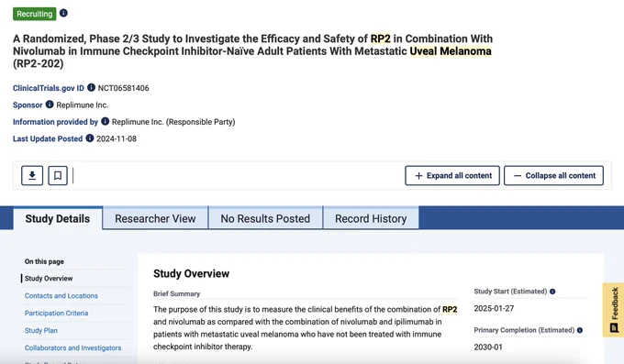Collapse all content on the page
The image size is (624, 364).
pos(553,175)
